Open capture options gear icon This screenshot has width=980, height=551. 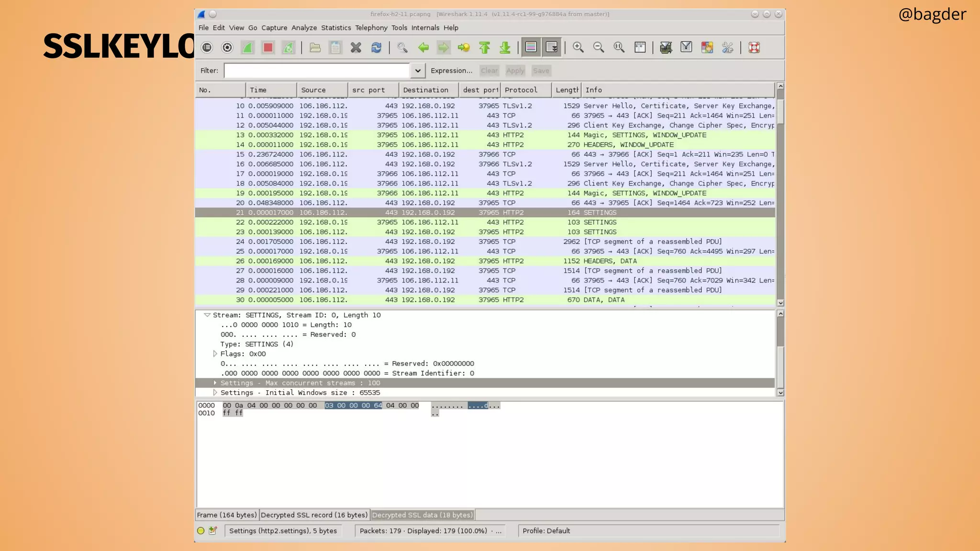point(227,47)
